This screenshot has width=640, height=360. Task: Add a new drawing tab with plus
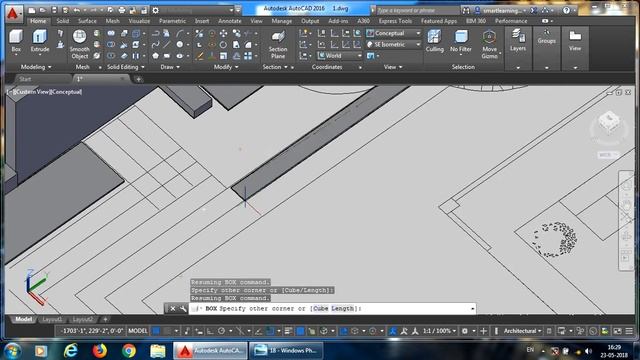139,79
